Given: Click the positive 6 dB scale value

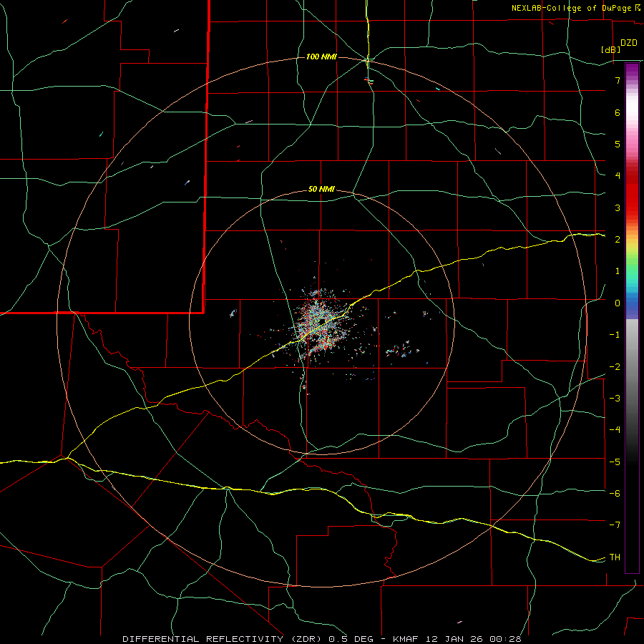Looking at the screenshot, I should coord(618,112).
